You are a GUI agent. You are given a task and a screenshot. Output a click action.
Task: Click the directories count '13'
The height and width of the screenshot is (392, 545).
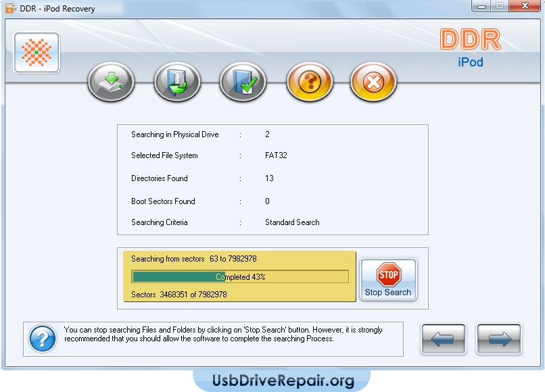click(269, 178)
